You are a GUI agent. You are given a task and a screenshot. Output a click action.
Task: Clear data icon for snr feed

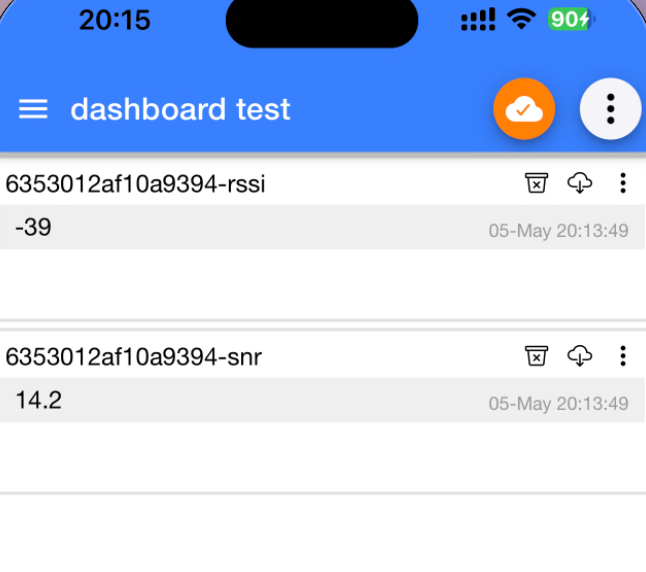point(536,356)
